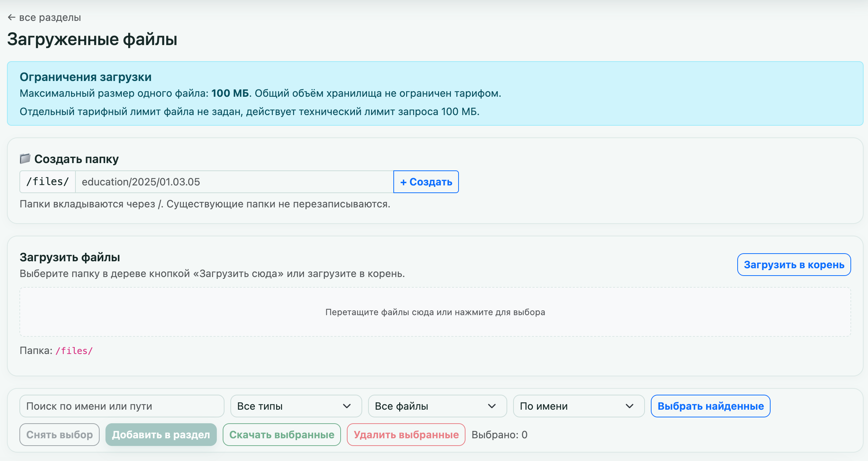This screenshot has height=461, width=868.
Task: Click 'Загрузить в корень' button
Action: click(x=794, y=265)
